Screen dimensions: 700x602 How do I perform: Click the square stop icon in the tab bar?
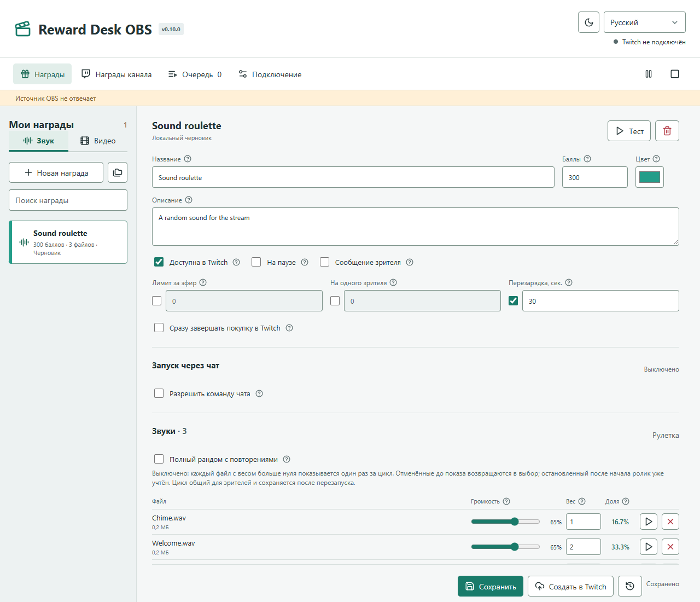click(675, 74)
